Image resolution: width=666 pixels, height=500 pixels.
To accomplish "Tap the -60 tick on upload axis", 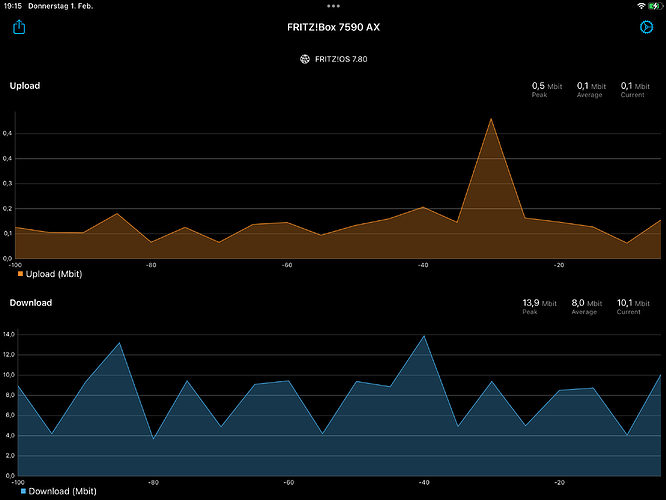I will tap(287, 265).
